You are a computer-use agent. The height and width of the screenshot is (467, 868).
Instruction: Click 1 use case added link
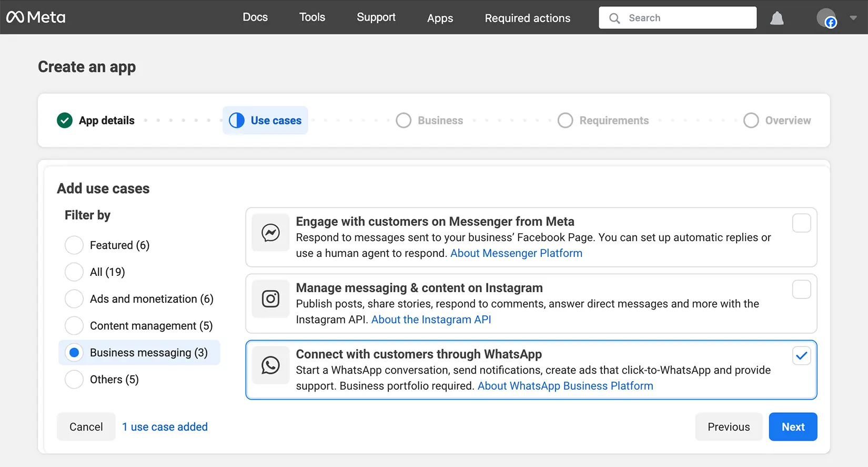(165, 427)
